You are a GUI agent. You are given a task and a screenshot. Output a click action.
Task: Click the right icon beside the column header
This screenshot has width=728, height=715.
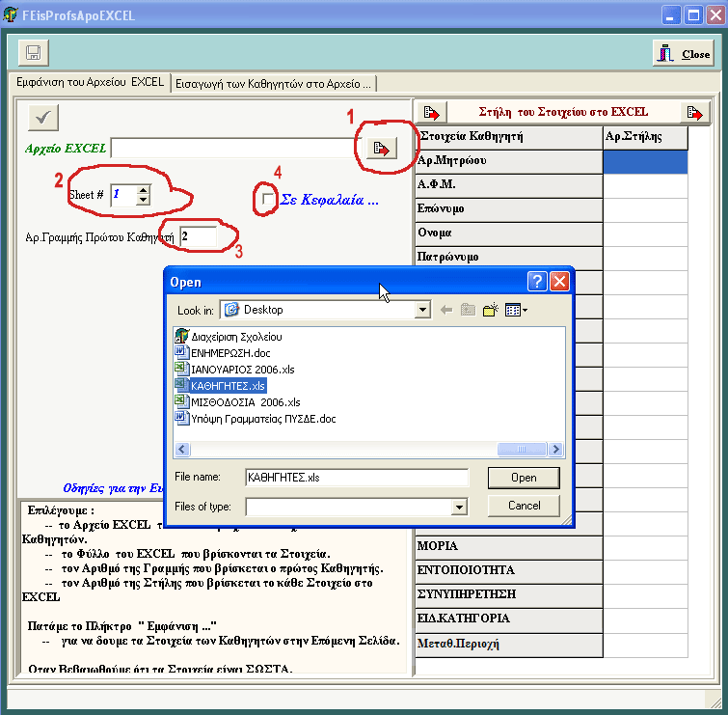694,112
